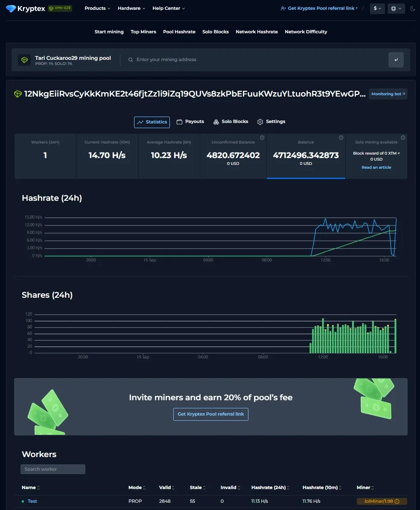Click the Unconfirmed Balance info icon
This screenshot has width=420, height=510.
click(262, 138)
